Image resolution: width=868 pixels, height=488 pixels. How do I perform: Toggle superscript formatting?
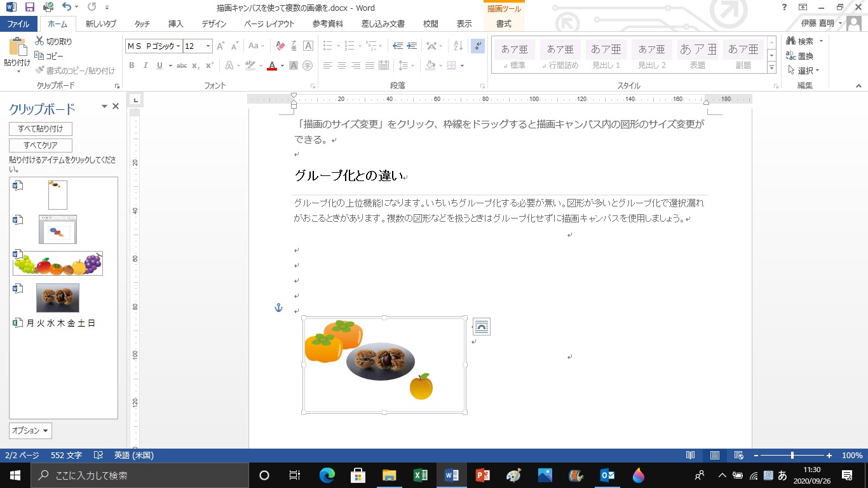click(210, 65)
